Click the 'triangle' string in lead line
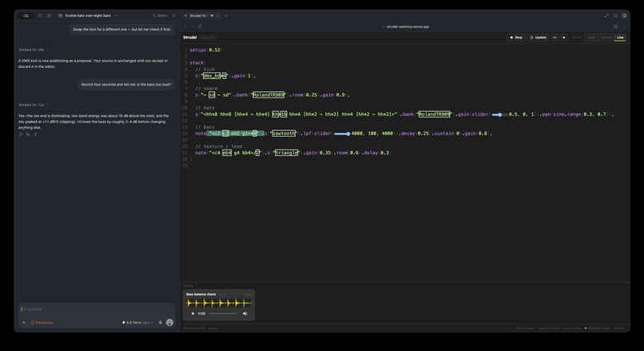 click(x=286, y=153)
